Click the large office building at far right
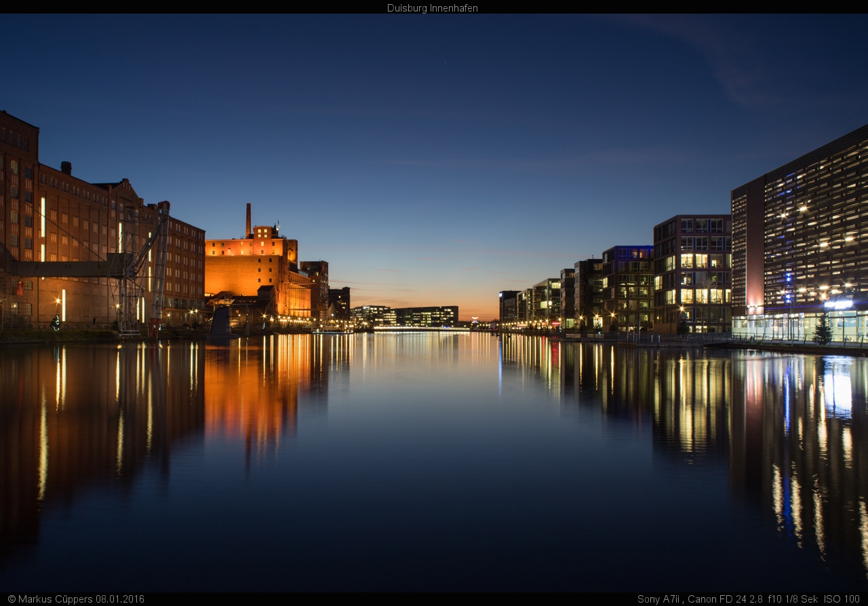 click(807, 238)
